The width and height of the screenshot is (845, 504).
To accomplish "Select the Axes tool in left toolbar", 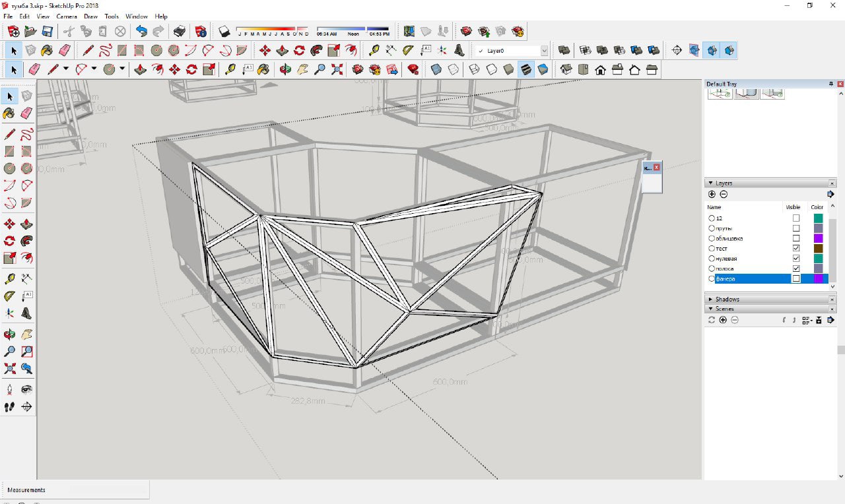I will pyautogui.click(x=9, y=313).
